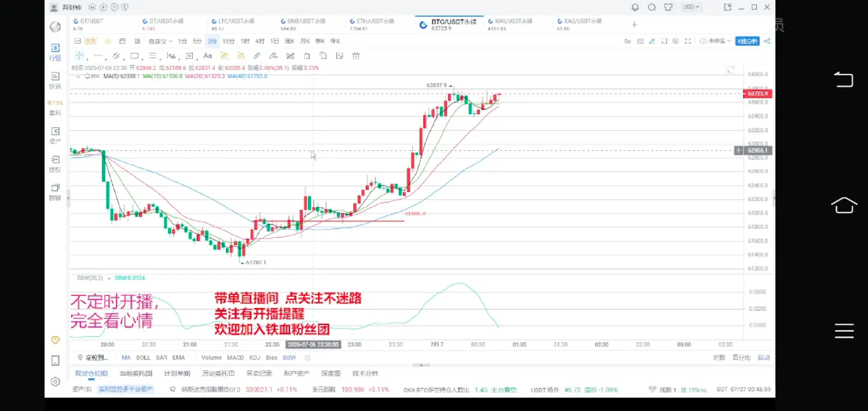Screen dimensions: 868x411
Task: Click the globe icon in left sidebar
Action: [x=55, y=27]
